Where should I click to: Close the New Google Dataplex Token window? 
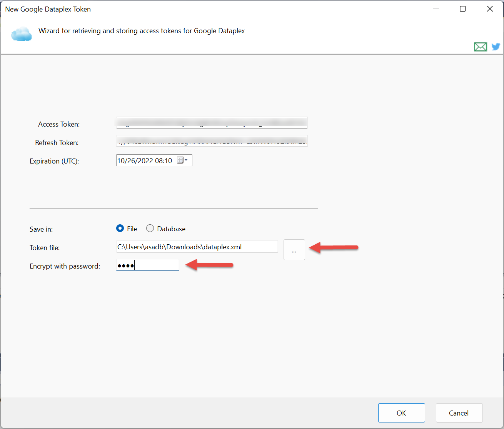click(490, 9)
